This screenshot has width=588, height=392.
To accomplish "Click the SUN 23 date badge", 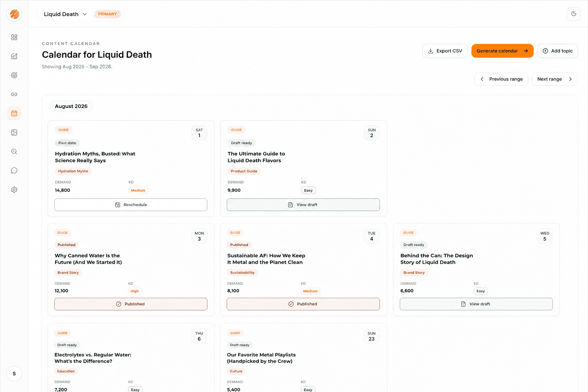I will [x=371, y=336].
